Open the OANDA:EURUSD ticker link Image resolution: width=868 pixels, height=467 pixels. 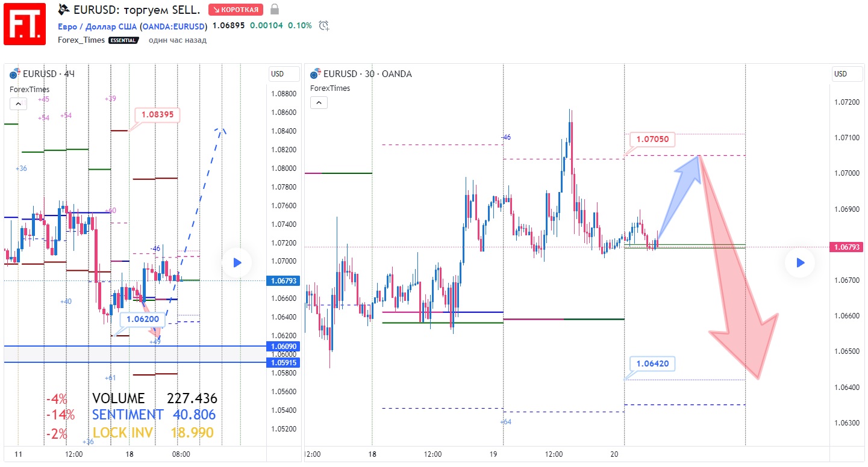pos(173,26)
